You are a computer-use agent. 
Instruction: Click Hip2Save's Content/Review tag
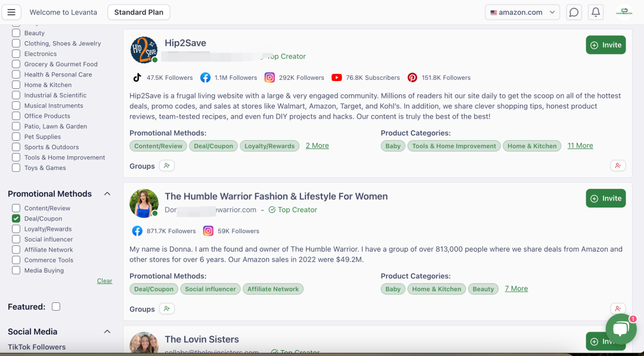(x=158, y=146)
